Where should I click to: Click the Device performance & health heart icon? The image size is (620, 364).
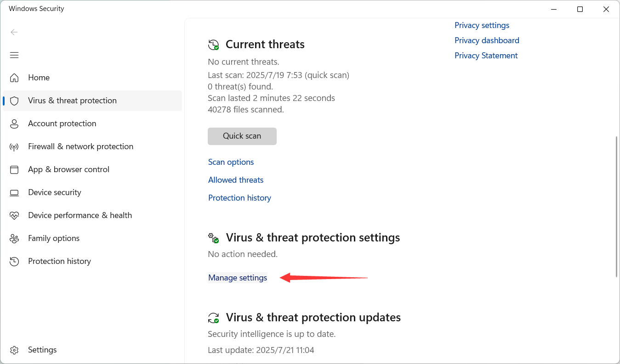coord(14,215)
